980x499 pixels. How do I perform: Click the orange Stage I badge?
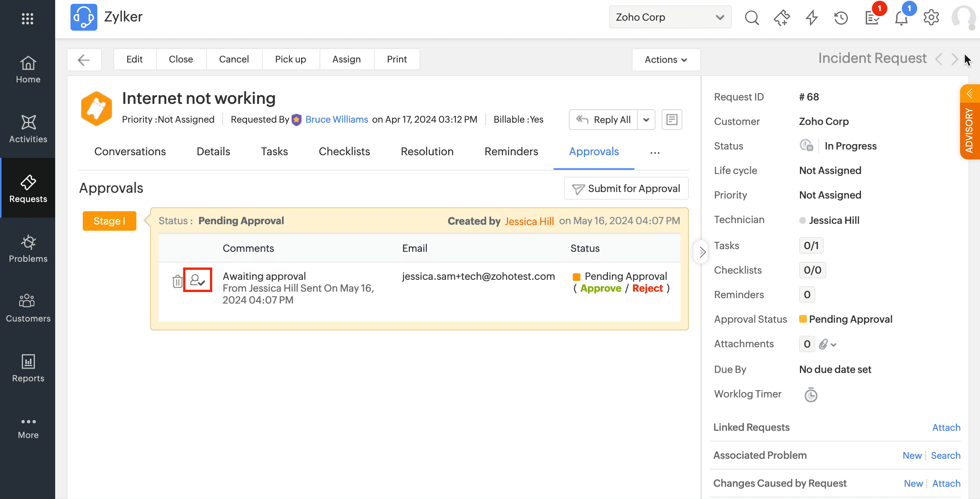pos(109,221)
